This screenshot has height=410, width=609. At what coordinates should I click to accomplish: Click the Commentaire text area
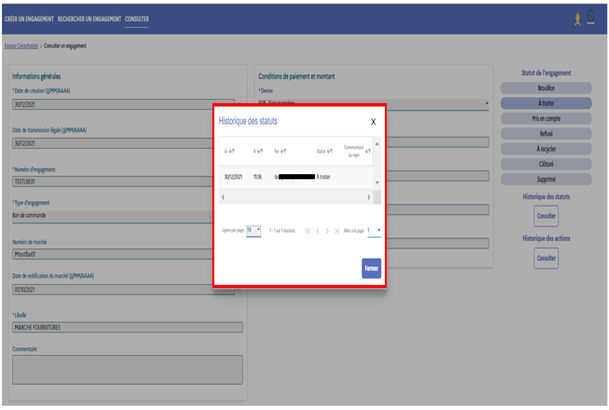click(x=127, y=369)
